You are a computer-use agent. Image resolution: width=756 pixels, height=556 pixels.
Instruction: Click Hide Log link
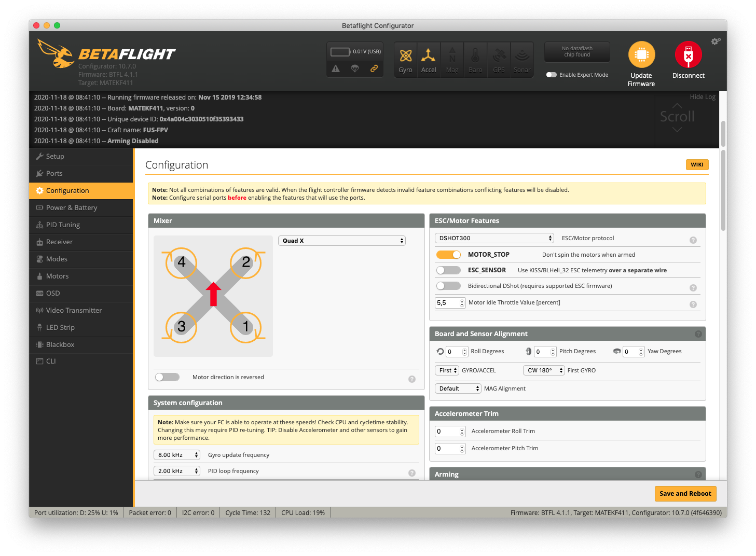pos(703,97)
